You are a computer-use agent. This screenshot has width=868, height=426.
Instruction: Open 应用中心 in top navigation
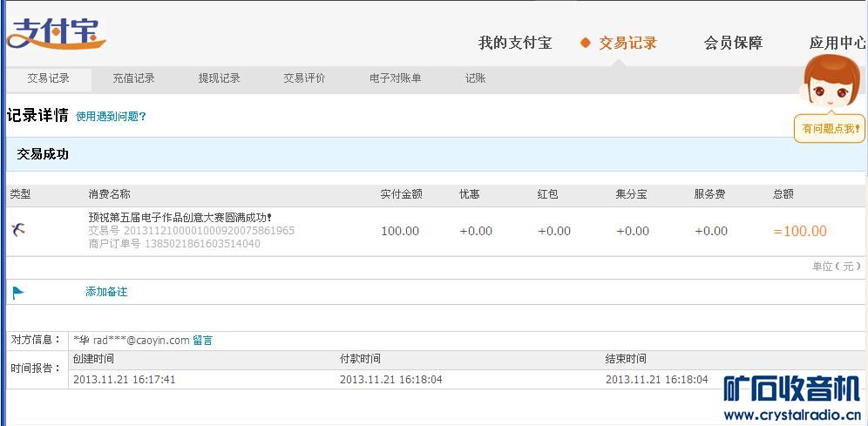pos(837,43)
